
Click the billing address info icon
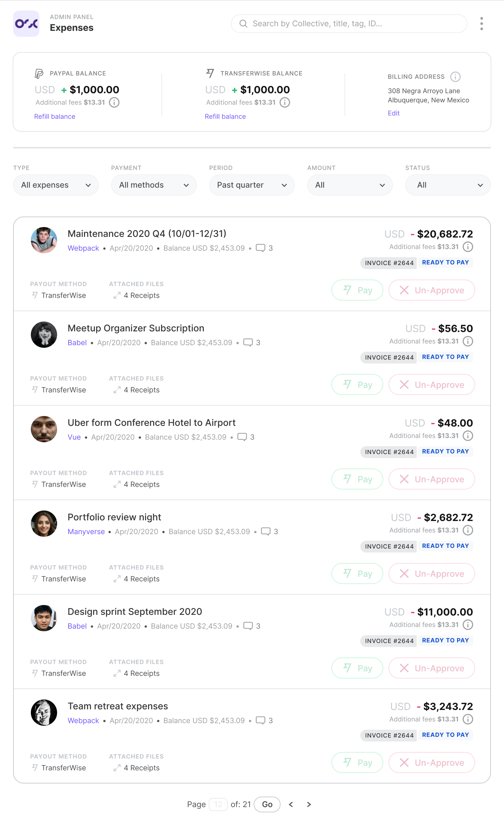click(x=455, y=77)
